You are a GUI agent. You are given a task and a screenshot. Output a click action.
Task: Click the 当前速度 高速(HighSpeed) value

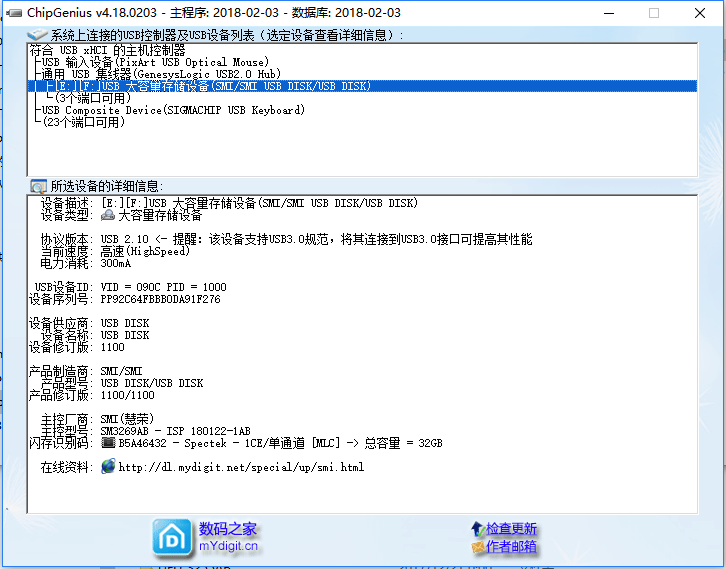[x=145, y=251]
